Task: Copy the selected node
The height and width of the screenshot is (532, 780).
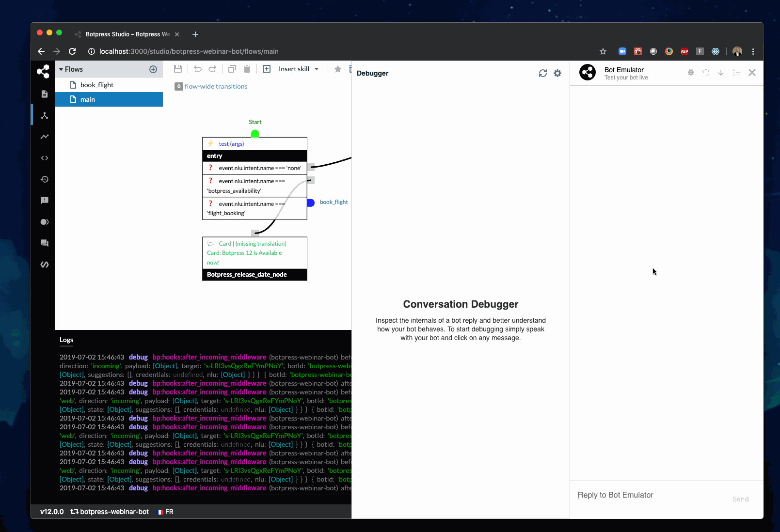Action: coord(232,69)
